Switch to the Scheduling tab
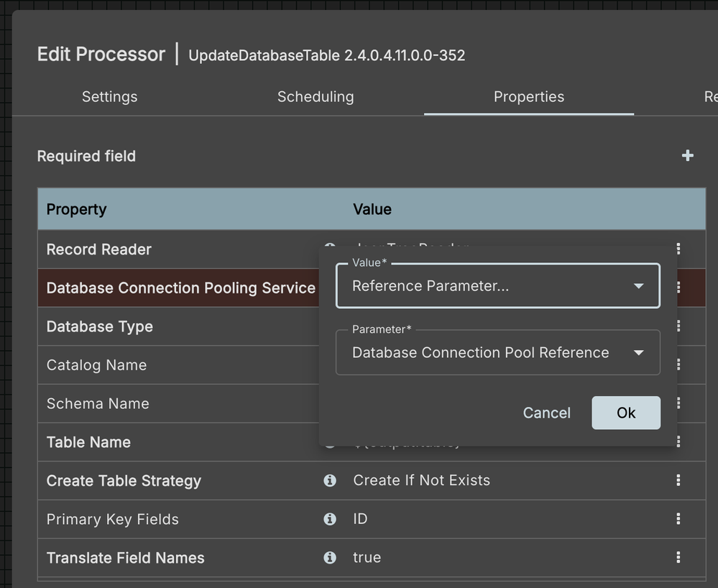 pos(316,96)
